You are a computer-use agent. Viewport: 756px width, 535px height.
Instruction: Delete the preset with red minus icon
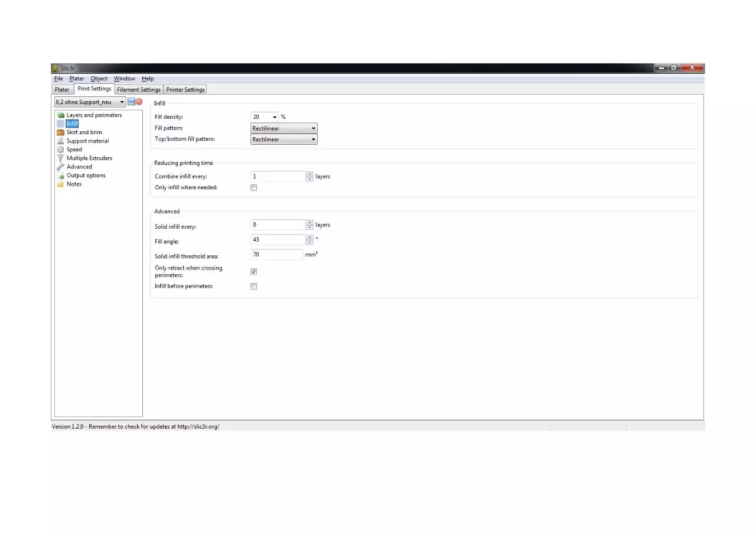[139, 102]
